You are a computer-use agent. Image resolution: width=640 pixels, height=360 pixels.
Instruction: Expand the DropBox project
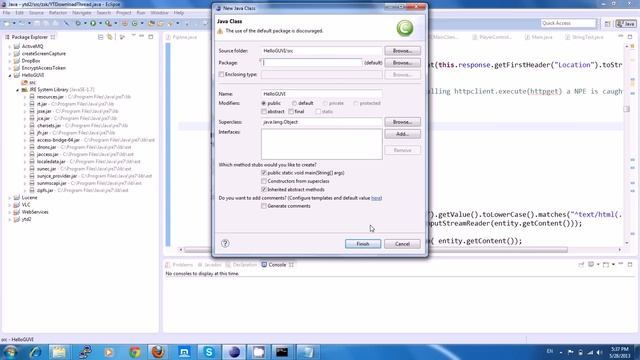point(10,61)
